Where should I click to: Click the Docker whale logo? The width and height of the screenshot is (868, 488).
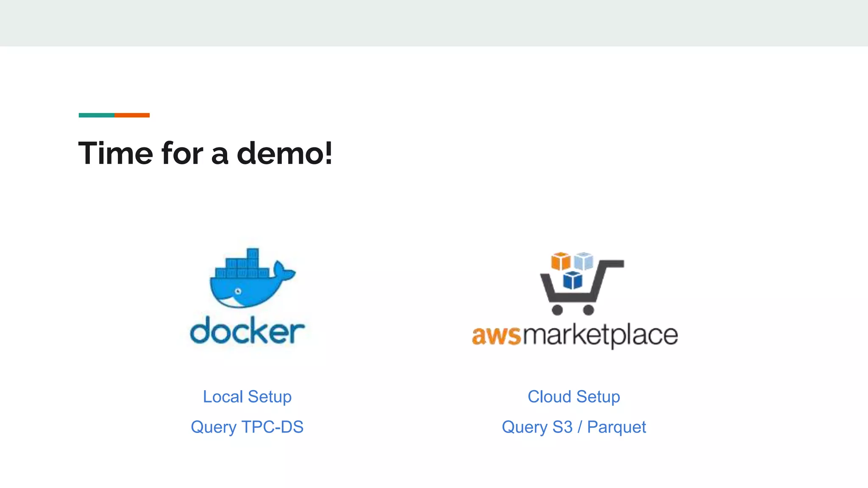(x=253, y=278)
